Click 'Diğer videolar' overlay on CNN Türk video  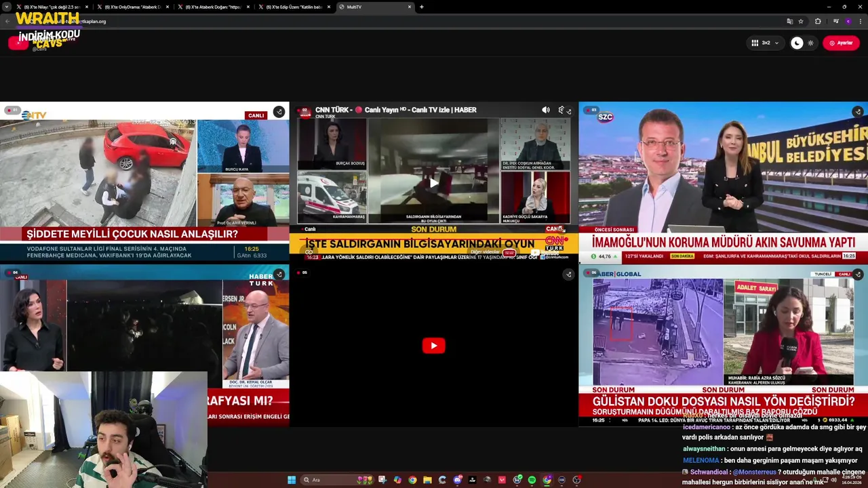point(486,252)
